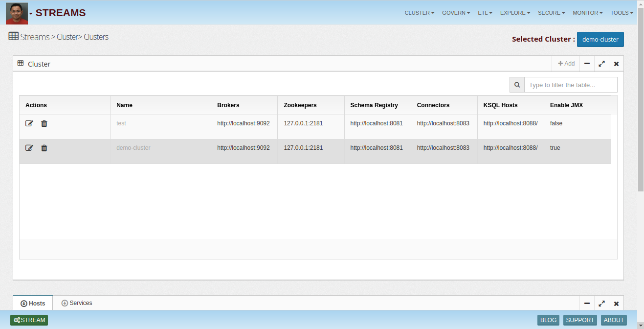The image size is (644, 329).
Task: Expand Hosts panel to fullscreen
Action: [x=601, y=304]
